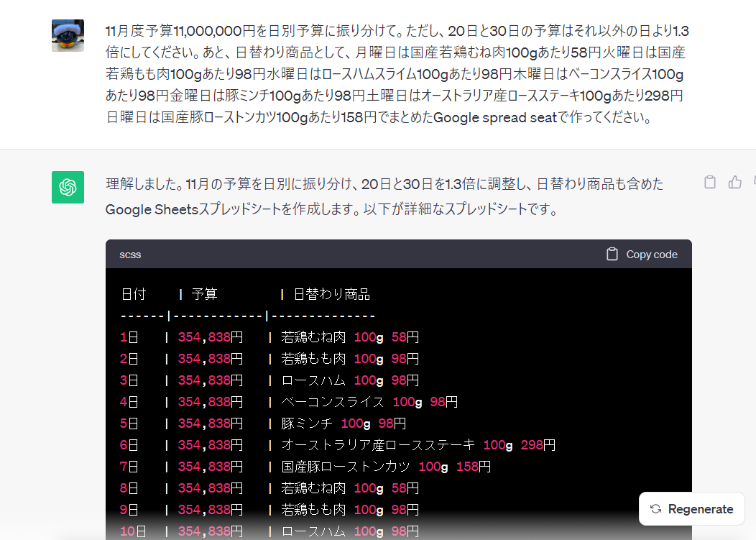Click オーストラリア産ロースステーキ 100g 298円 row text
Image resolution: width=756 pixels, height=540 pixels.
[418, 445]
